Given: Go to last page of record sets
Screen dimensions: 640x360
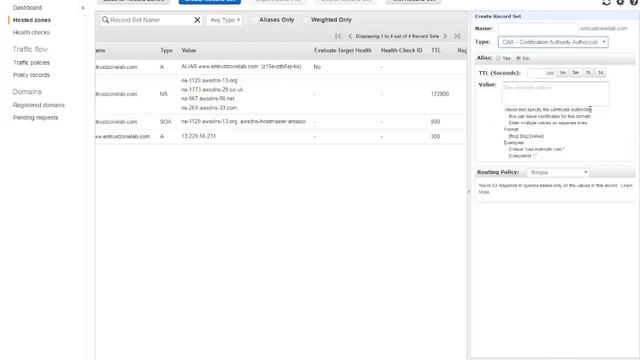Looking at the screenshot, I should (x=457, y=36).
